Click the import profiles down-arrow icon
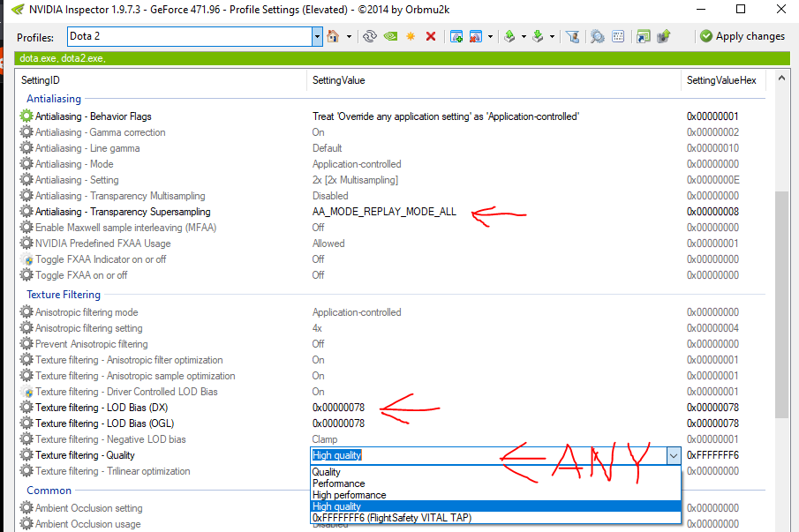 [x=538, y=36]
